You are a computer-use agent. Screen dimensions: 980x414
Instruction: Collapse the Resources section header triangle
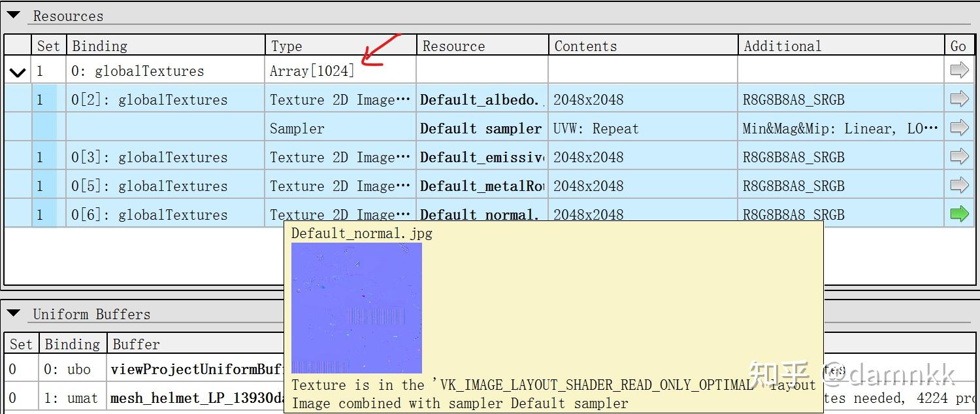(x=12, y=13)
